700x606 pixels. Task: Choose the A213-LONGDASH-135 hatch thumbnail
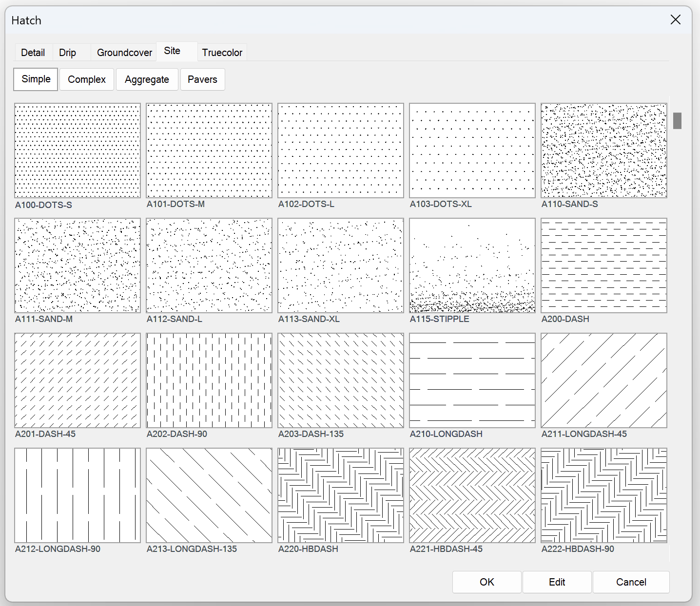(x=209, y=495)
